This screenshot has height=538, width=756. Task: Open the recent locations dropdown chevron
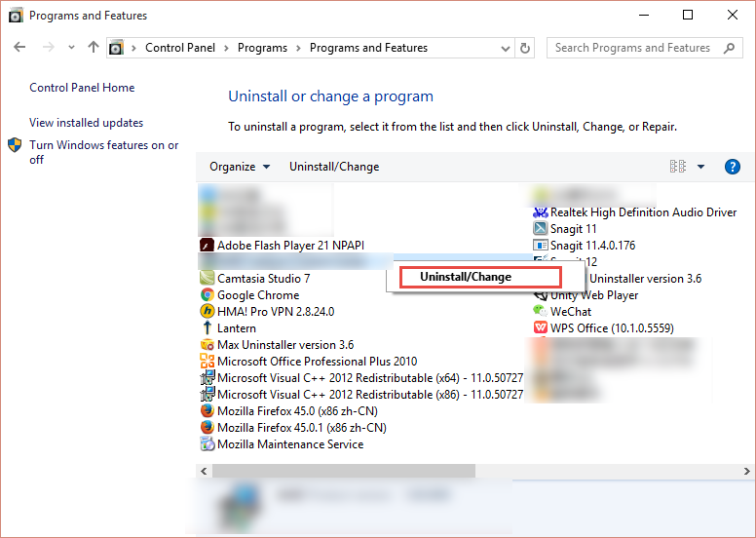pyautogui.click(x=71, y=48)
